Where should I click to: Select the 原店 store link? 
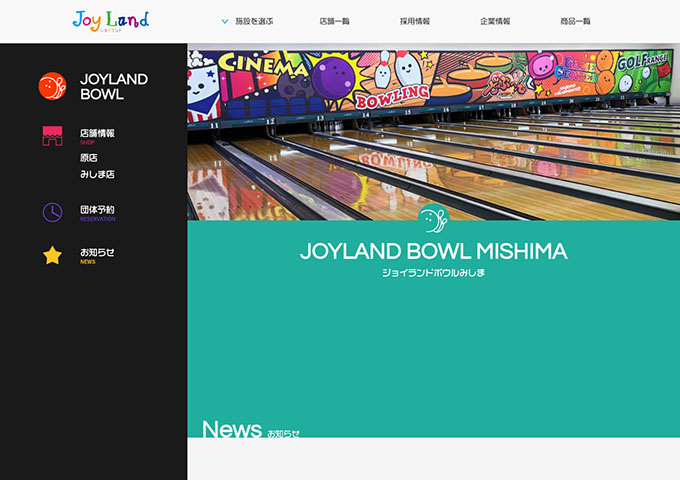88,158
